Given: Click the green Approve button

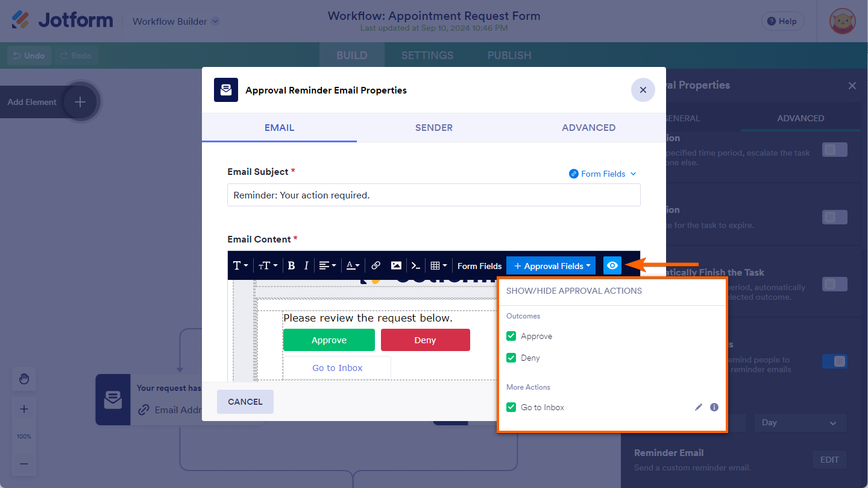Looking at the screenshot, I should 329,340.
